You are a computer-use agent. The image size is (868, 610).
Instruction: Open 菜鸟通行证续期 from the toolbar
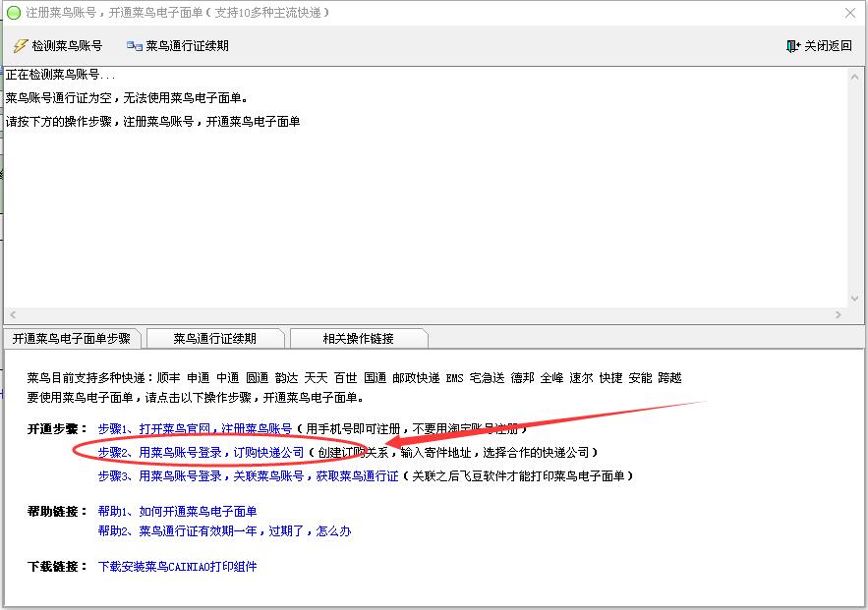point(177,46)
